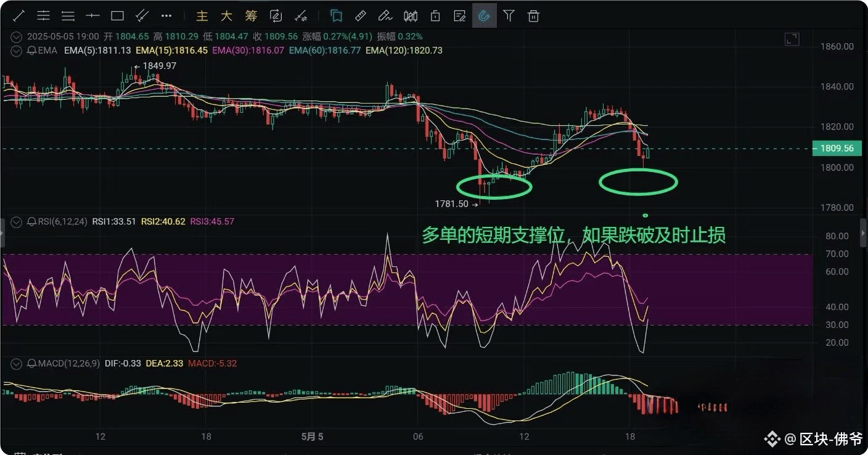The image size is (868, 455).
Task: Click the current price label 1809.56
Action: tap(837, 148)
